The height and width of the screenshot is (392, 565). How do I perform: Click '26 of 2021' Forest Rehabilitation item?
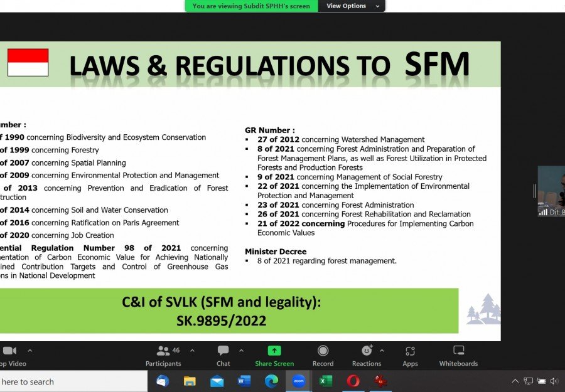tap(364, 215)
